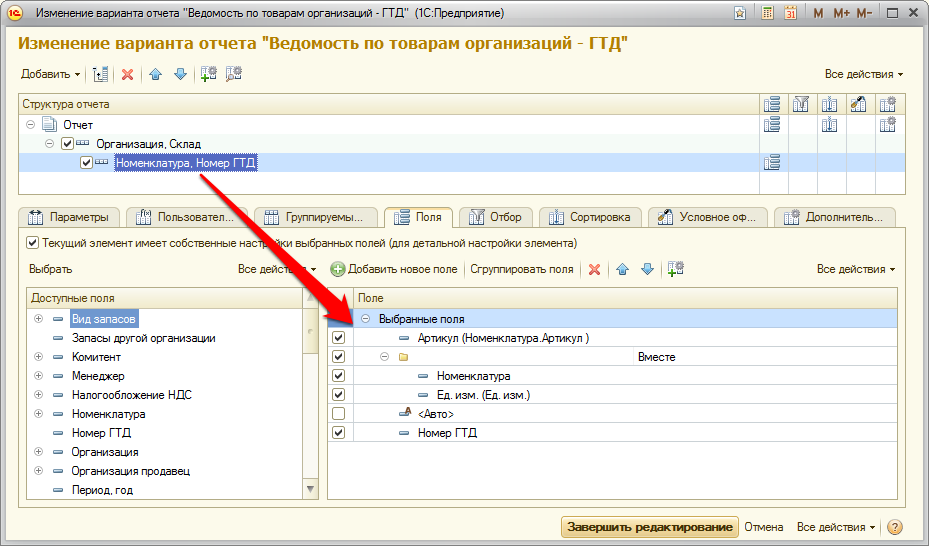Click fields icon in Отчет row

772,124
